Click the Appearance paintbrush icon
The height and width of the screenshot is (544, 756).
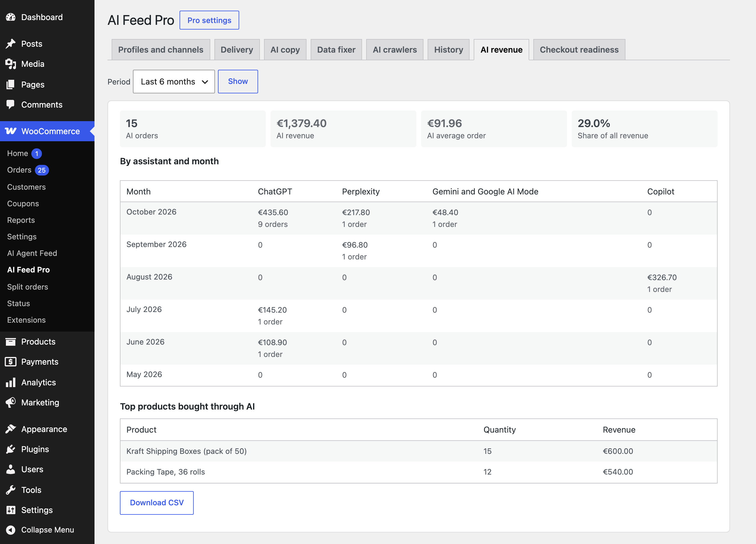click(11, 429)
